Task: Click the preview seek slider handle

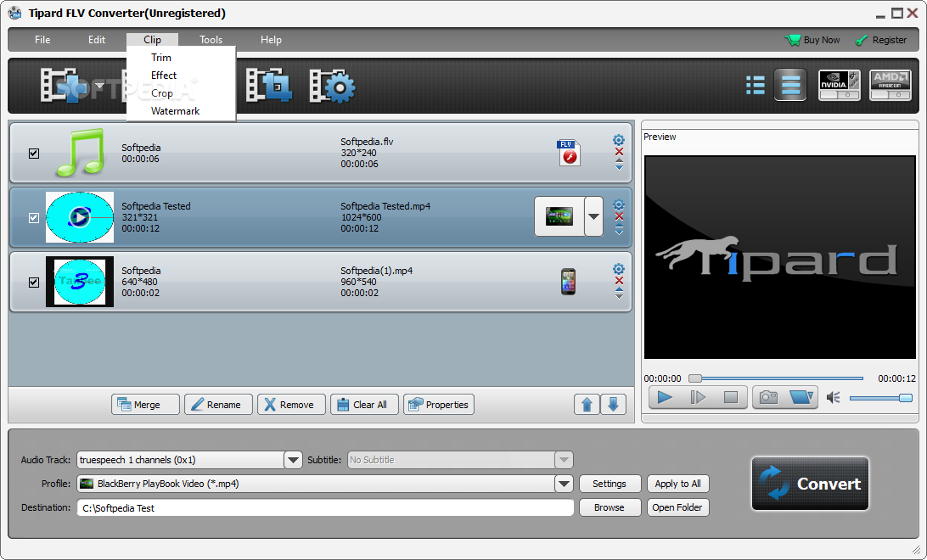Action: [x=695, y=378]
